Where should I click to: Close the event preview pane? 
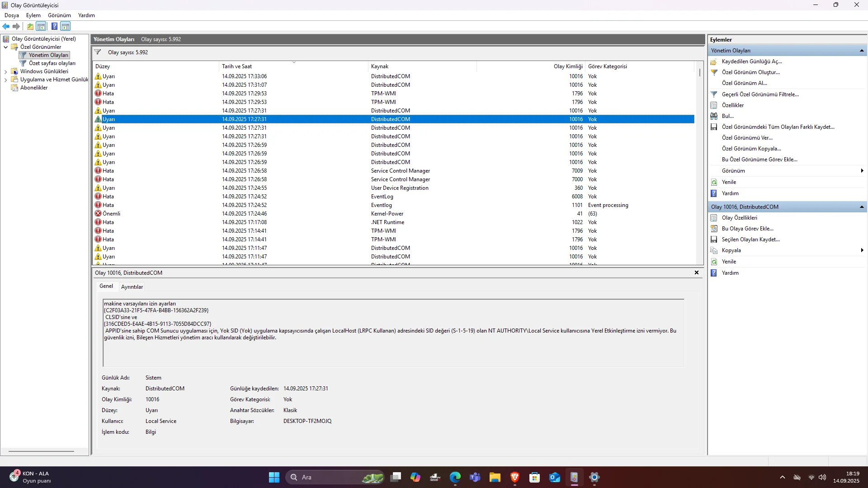[x=696, y=273]
